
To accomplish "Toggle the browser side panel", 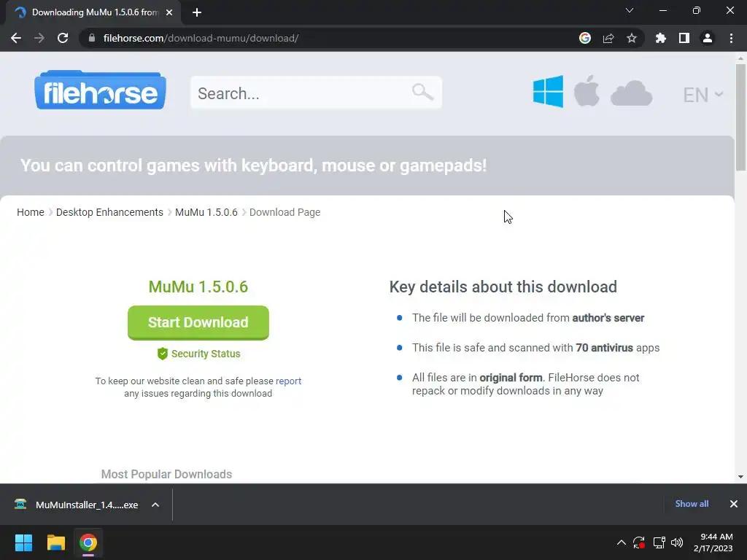I will pyautogui.click(x=684, y=38).
